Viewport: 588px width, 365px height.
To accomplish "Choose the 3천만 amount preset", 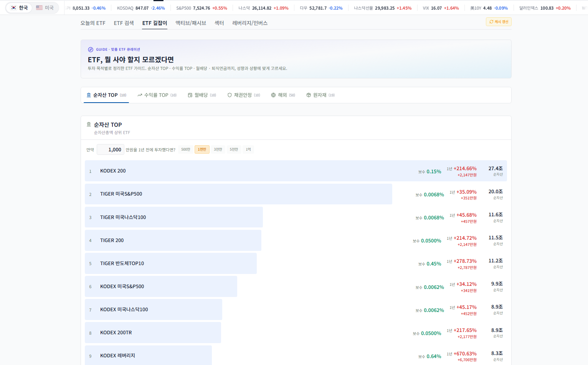I will (x=218, y=149).
